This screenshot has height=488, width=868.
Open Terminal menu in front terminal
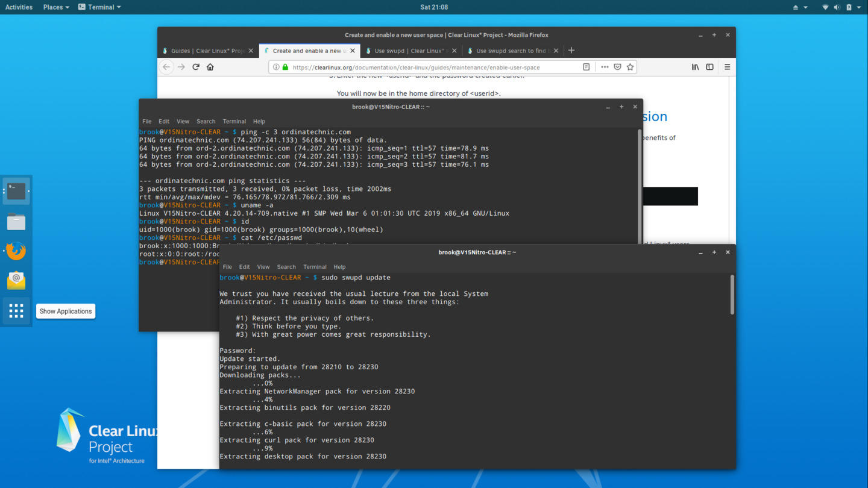click(315, 267)
